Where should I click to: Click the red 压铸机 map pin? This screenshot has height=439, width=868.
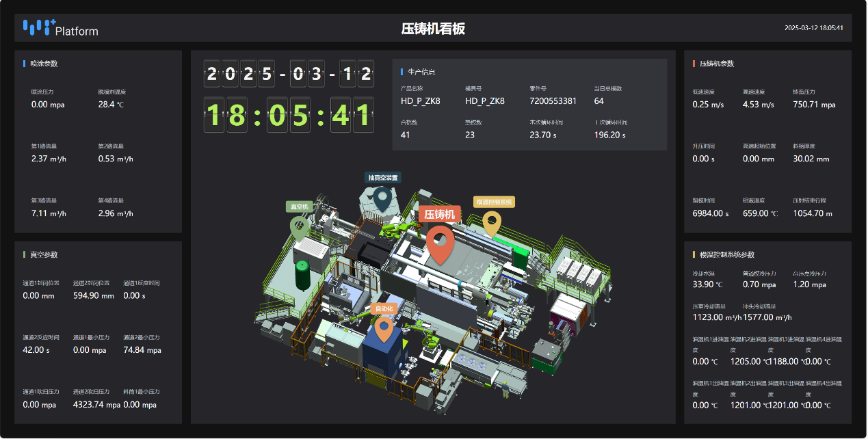tap(440, 245)
